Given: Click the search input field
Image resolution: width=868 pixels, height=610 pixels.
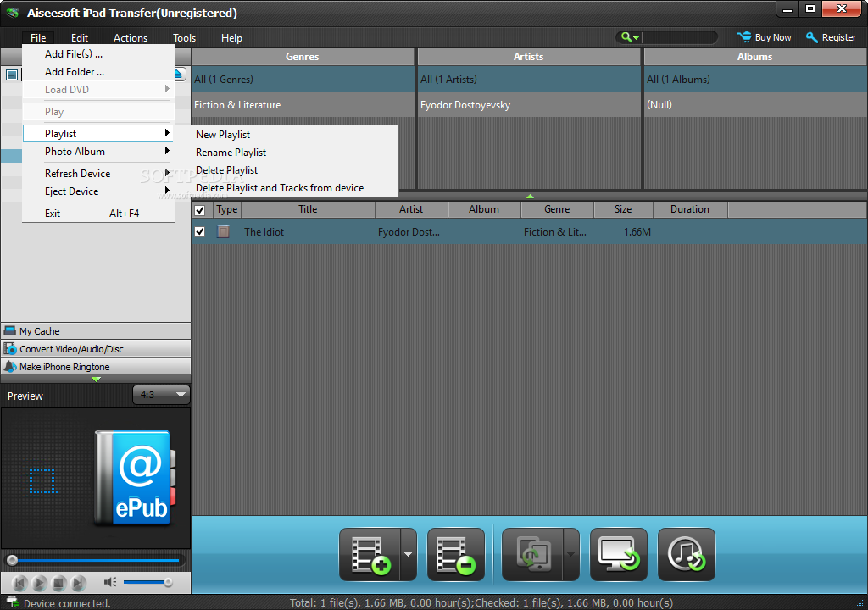Looking at the screenshot, I should tap(679, 37).
